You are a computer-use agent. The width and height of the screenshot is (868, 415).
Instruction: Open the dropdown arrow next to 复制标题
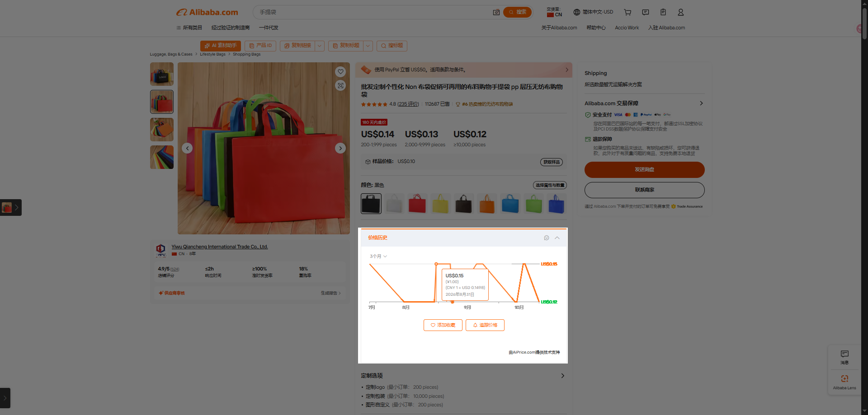click(x=368, y=46)
